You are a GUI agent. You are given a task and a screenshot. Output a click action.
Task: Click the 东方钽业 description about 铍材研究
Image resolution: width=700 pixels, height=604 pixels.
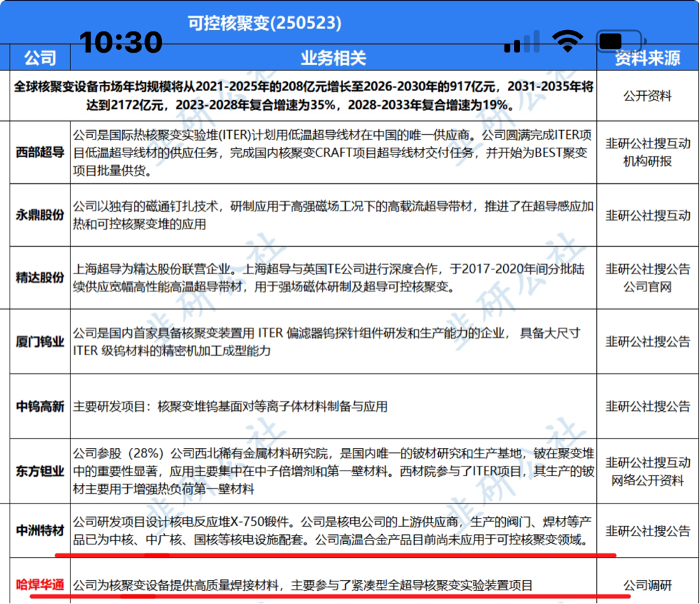coord(334,471)
